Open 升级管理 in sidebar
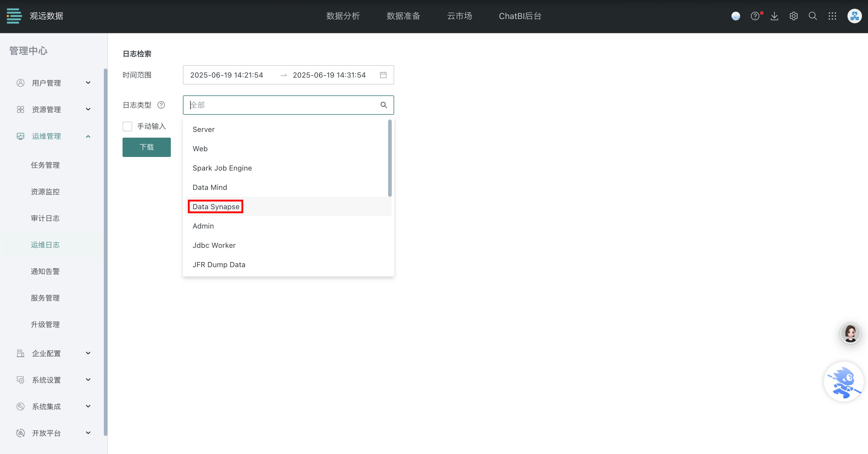 click(45, 324)
